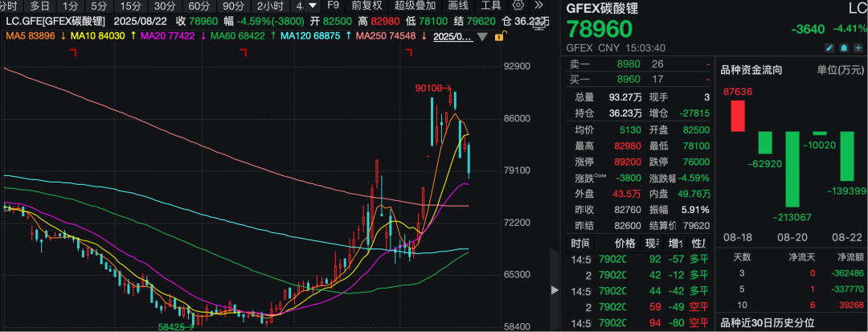The width and height of the screenshot is (868, 332).
Task: Click the MA10 84030 indicator label
Action: pyautogui.click(x=98, y=36)
